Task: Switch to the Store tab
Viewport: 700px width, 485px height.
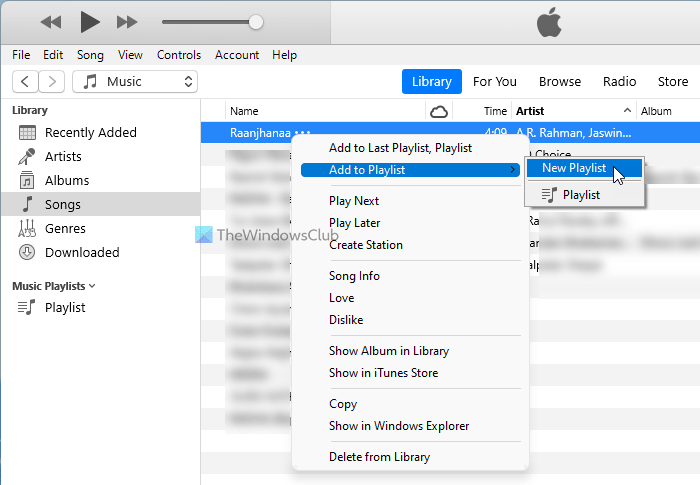Action: [x=673, y=82]
